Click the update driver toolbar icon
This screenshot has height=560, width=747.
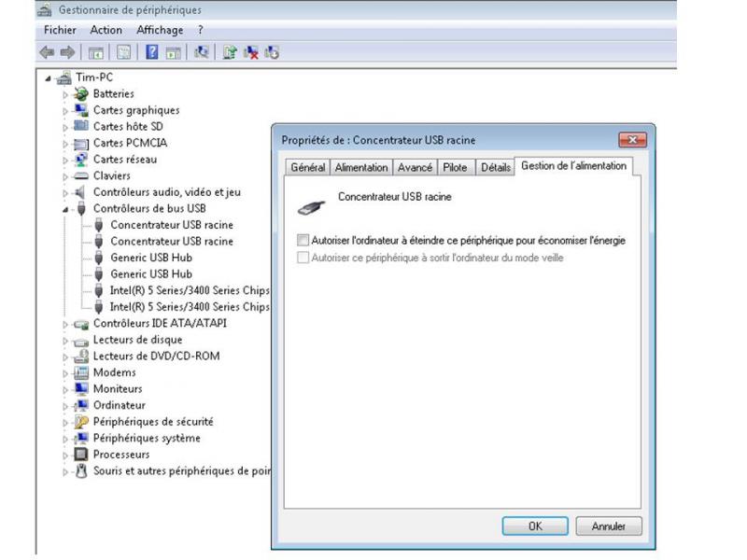[230, 53]
